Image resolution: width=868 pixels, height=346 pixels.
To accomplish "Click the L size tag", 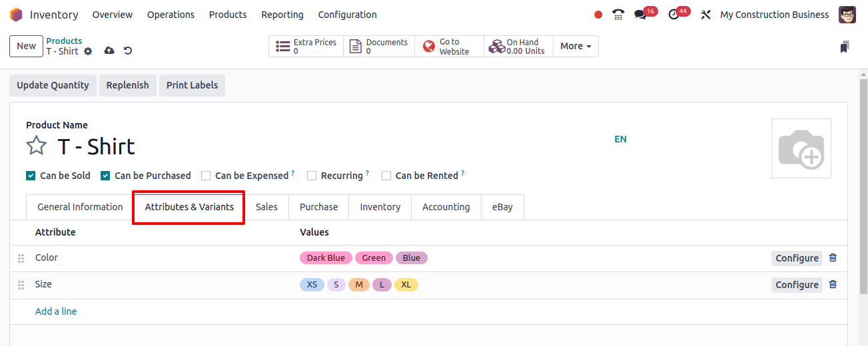I will click(382, 285).
